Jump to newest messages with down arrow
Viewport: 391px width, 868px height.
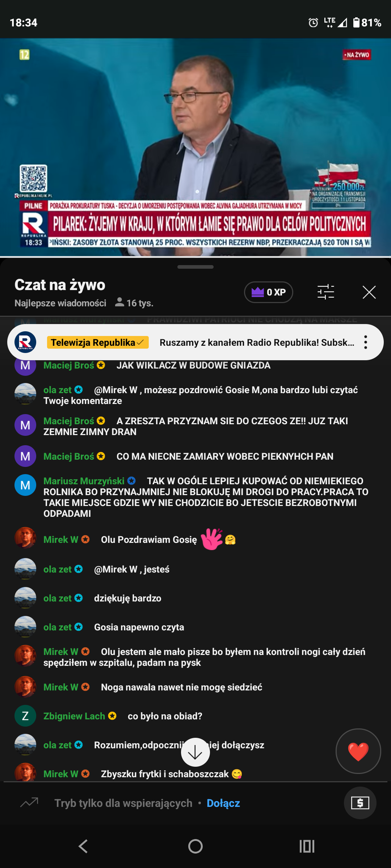pyautogui.click(x=195, y=752)
